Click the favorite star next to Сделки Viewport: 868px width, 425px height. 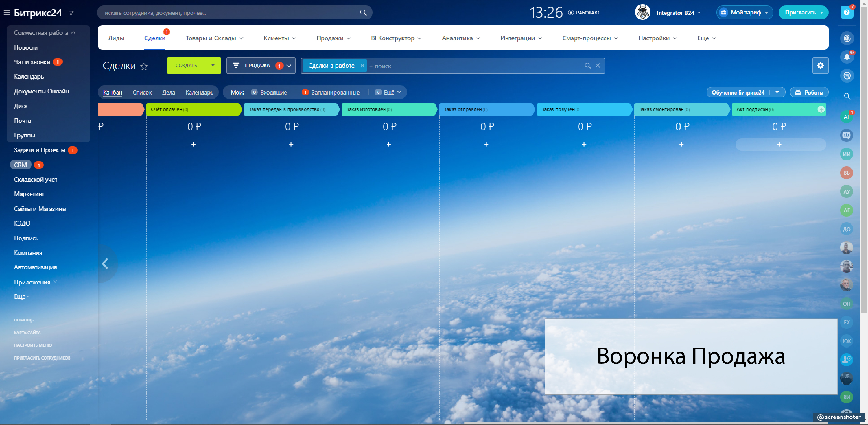pyautogui.click(x=144, y=66)
